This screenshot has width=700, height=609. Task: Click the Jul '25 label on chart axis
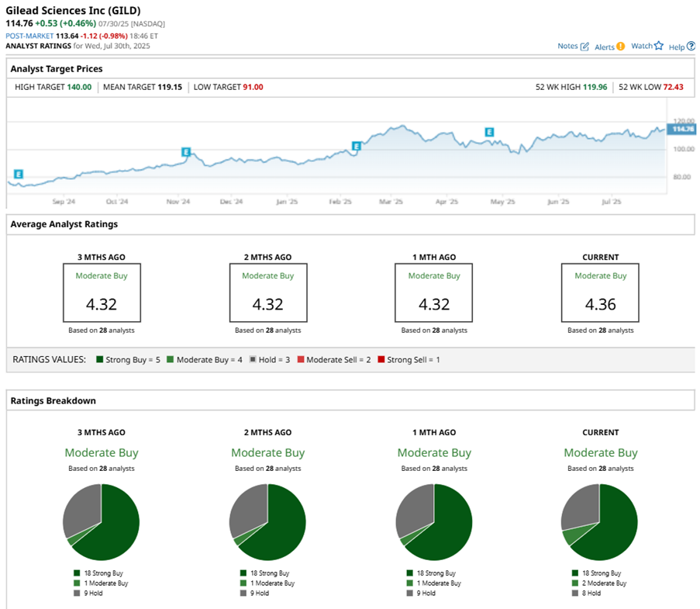point(611,202)
